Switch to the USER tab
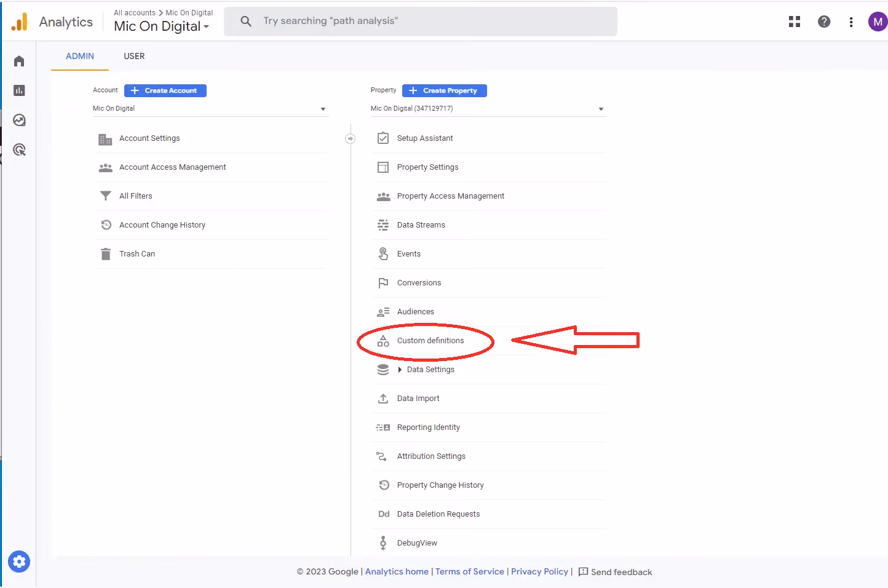This screenshot has height=588, width=888. point(134,56)
